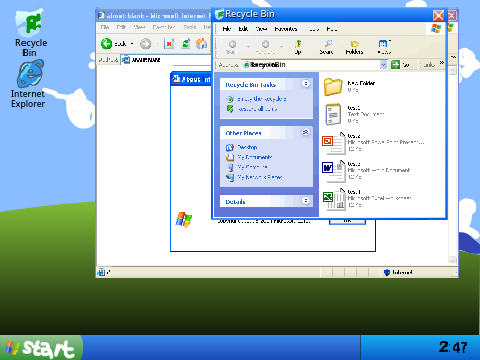Click the taskbar clock showing 2:47

click(453, 347)
